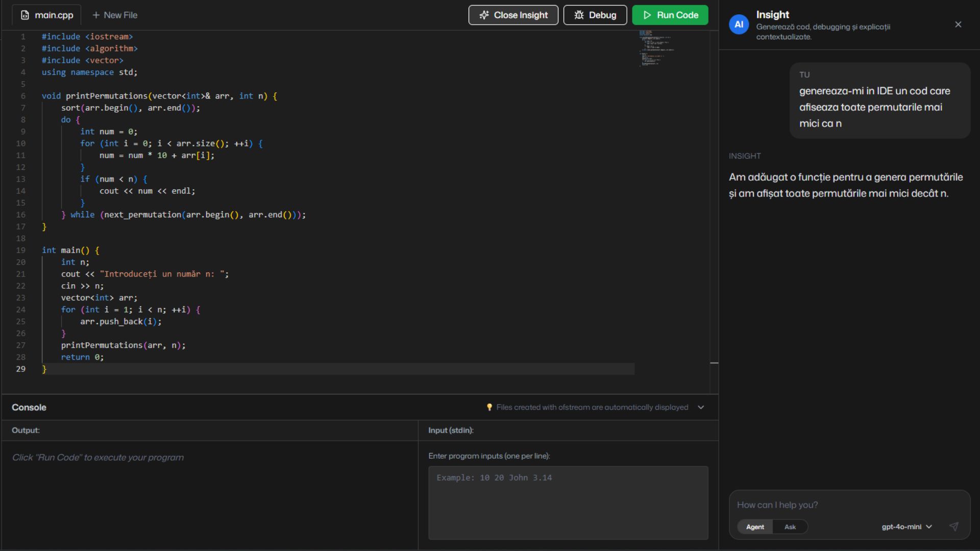Click the bug icon on the Debug button
This screenshot has width=980, height=551.
pos(579,15)
